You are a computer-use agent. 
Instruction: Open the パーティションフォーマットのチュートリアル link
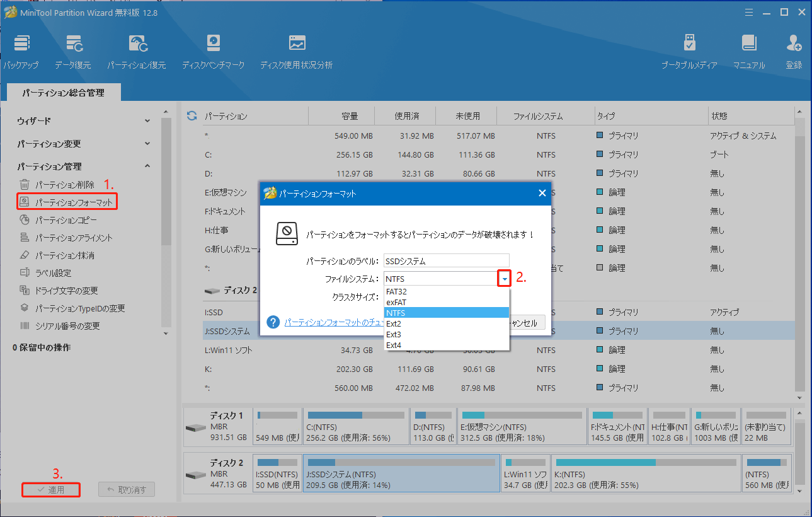point(334,322)
